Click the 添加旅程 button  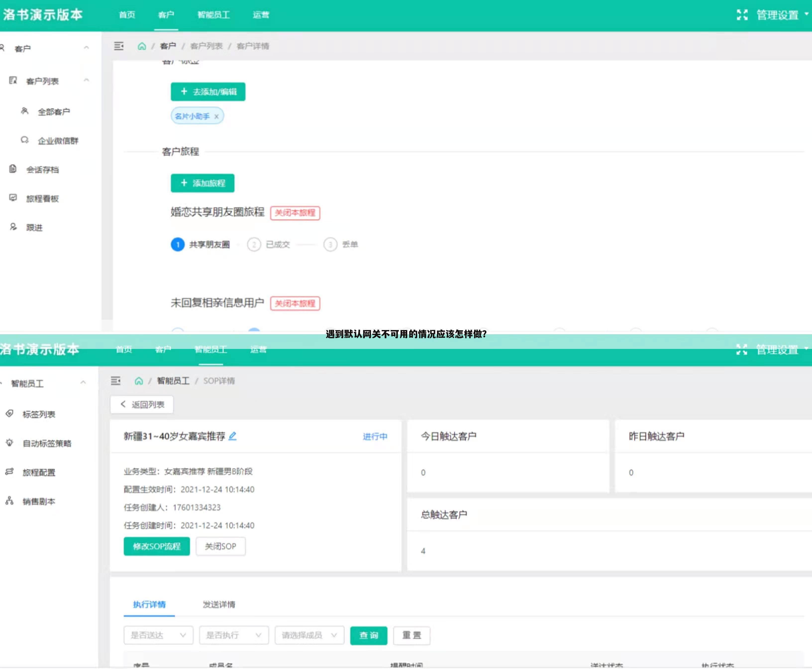[202, 183]
